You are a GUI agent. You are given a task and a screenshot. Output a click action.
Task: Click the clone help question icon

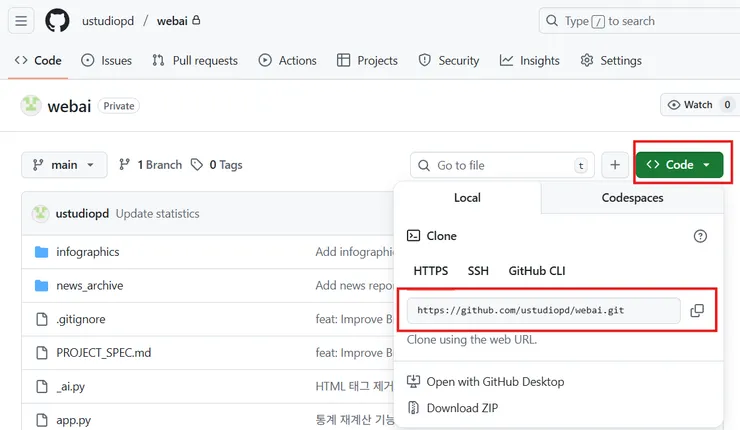coord(700,236)
